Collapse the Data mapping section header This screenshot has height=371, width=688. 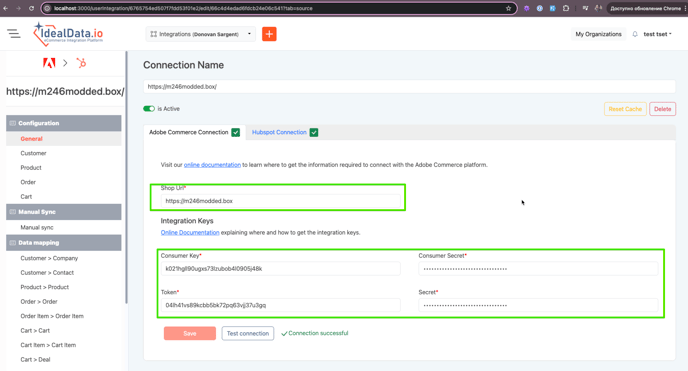point(64,243)
